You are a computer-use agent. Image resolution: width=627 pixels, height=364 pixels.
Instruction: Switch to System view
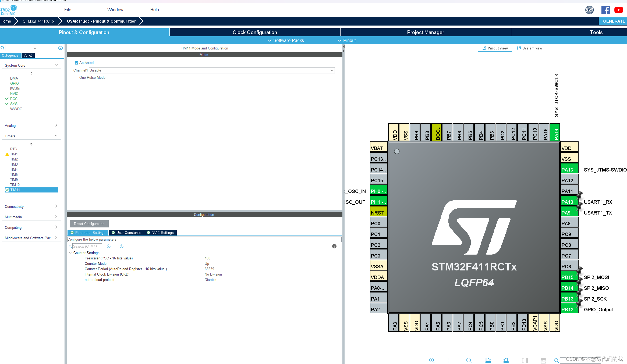point(529,48)
